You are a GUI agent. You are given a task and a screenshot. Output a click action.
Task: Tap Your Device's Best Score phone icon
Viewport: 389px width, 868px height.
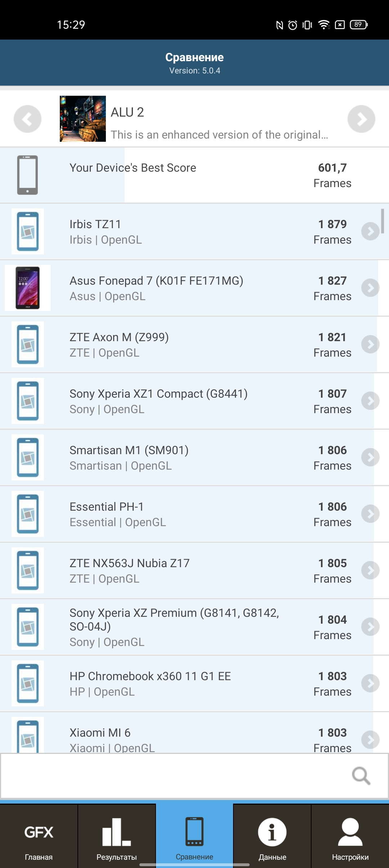coord(28,175)
